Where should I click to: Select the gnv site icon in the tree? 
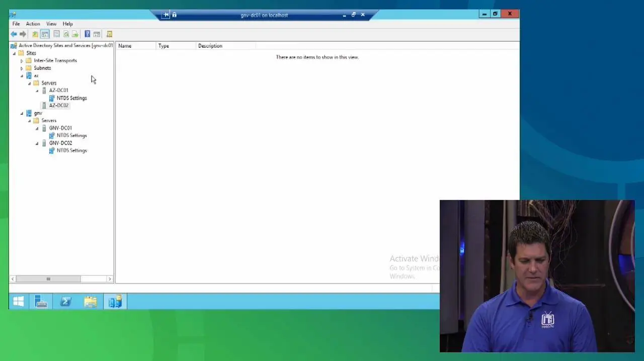29,113
